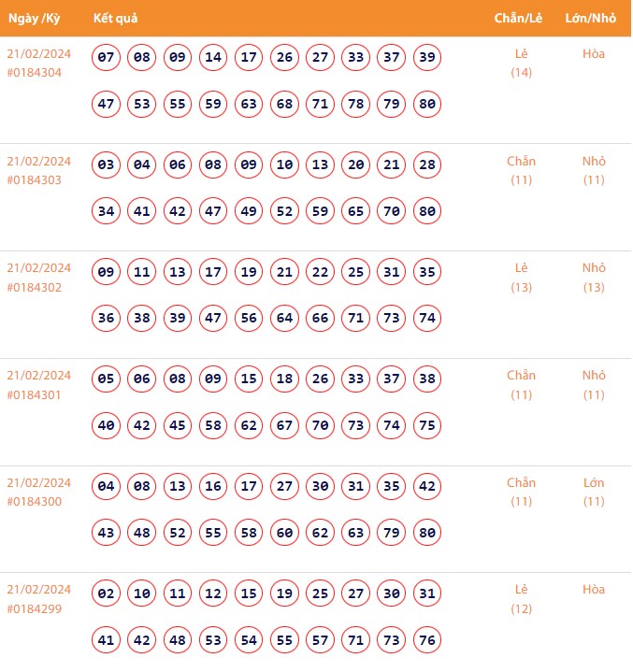Image resolution: width=633 pixels, height=672 pixels.
Task: Select the "Lớn/Nhỏ" column header
Action: pyautogui.click(x=593, y=19)
